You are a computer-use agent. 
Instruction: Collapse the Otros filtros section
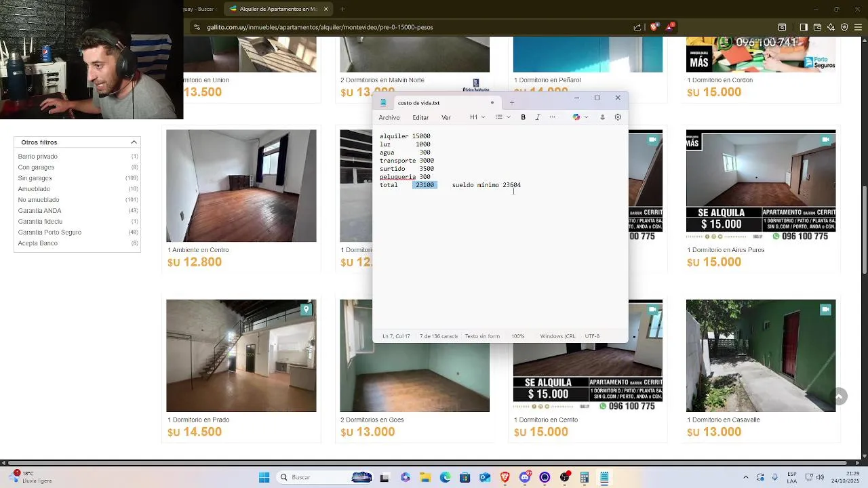(x=134, y=142)
